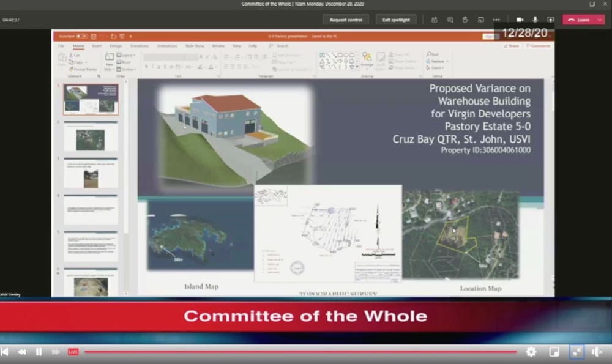Jump to LIVE in the player
612x364 pixels.
(x=73, y=352)
